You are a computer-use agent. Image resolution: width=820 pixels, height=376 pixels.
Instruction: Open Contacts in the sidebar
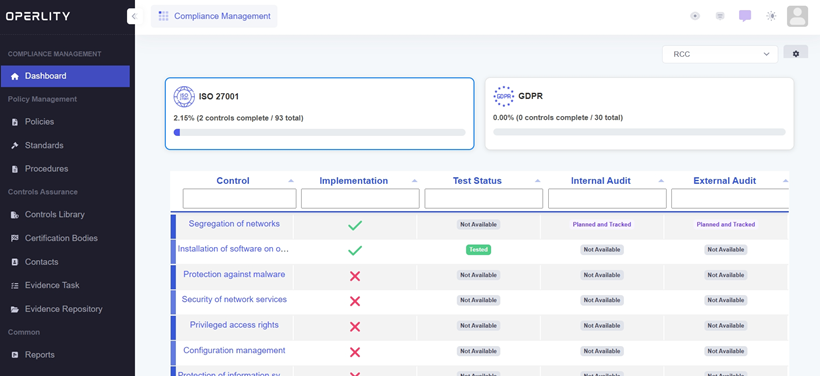coord(41,262)
